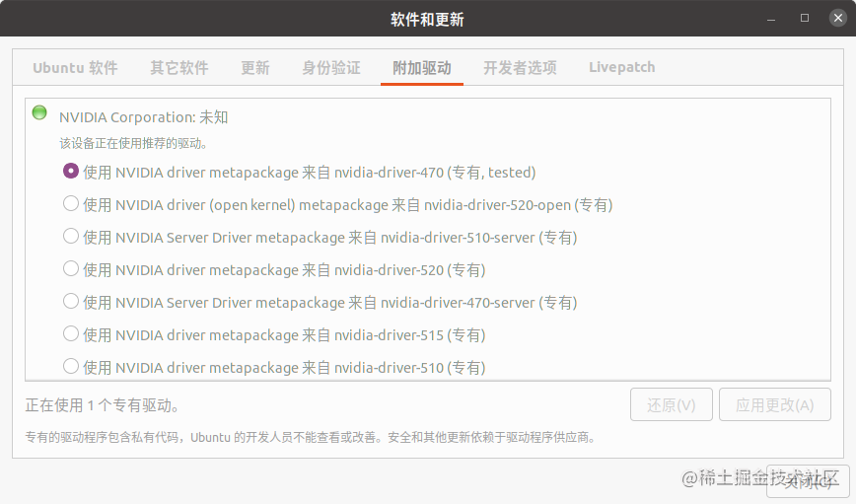Minimize the 软件和更新 window
Image resolution: width=856 pixels, height=504 pixels.
point(771,19)
